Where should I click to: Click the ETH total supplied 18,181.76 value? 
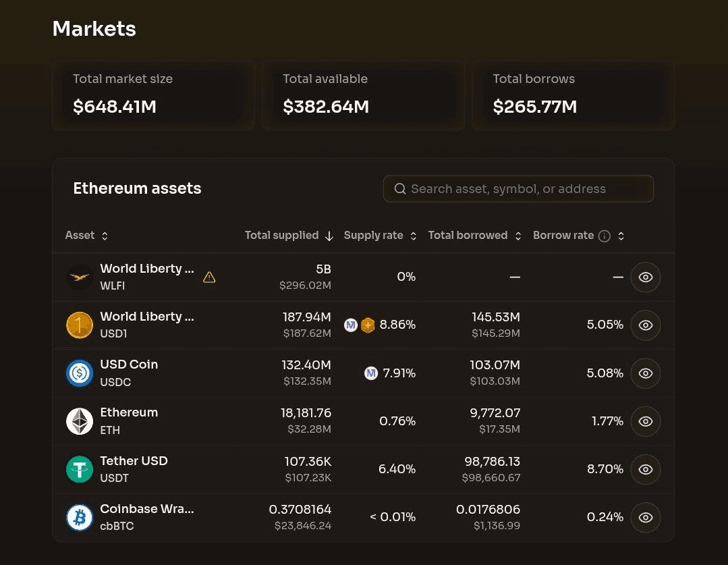(306, 412)
